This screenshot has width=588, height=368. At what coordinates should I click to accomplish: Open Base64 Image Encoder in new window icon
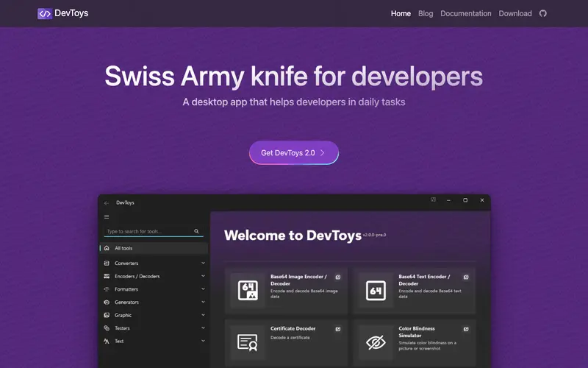pyautogui.click(x=338, y=277)
